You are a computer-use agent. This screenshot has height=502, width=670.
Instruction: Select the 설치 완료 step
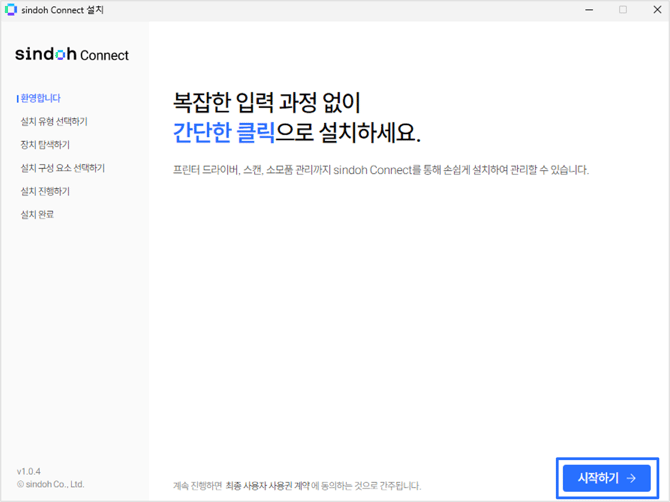pos(37,214)
